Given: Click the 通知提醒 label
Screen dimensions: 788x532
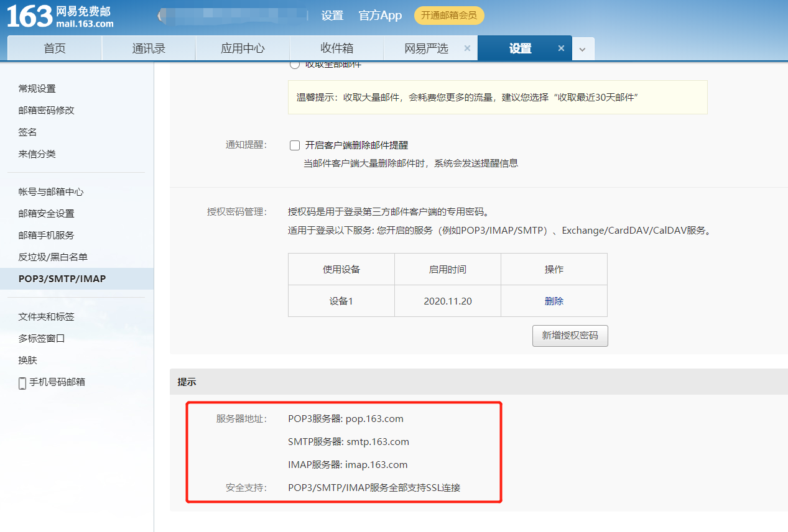Looking at the screenshot, I should click(x=246, y=145).
